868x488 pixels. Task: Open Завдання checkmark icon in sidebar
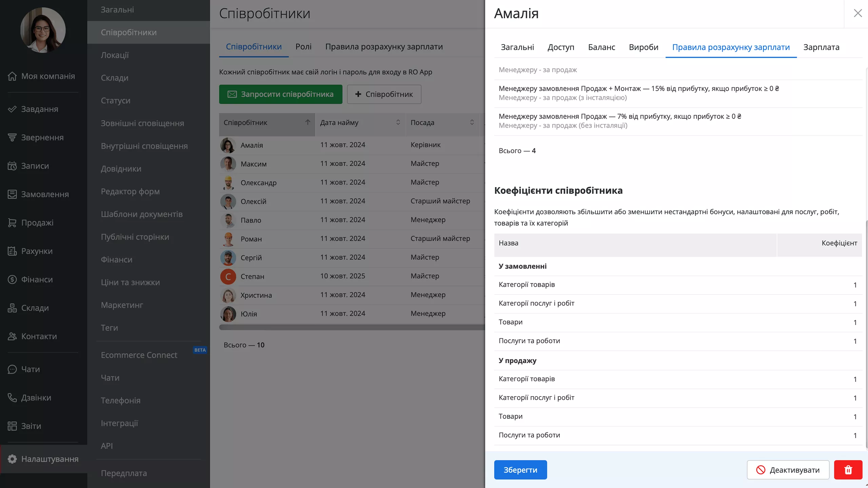tap(12, 109)
